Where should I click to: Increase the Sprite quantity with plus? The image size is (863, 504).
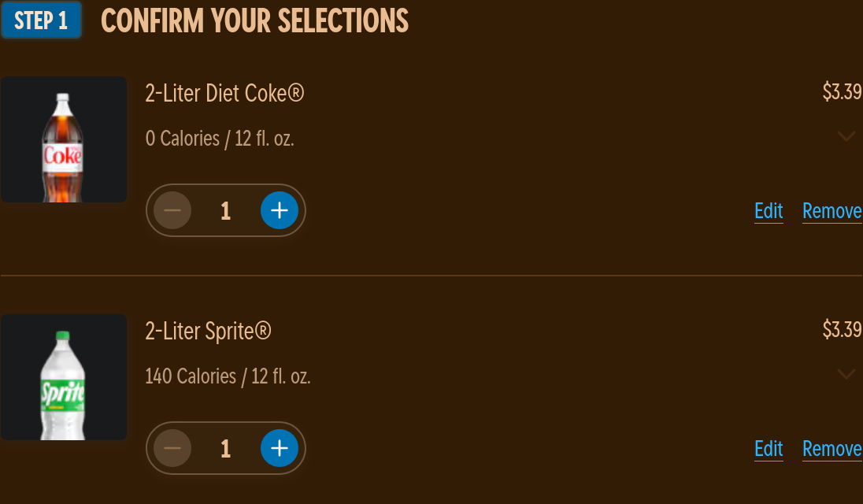tap(280, 448)
